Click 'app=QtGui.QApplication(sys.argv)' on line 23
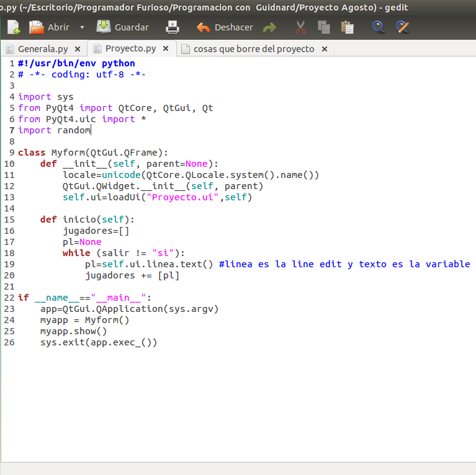Image resolution: width=476 pixels, height=475 pixels. [x=129, y=309]
